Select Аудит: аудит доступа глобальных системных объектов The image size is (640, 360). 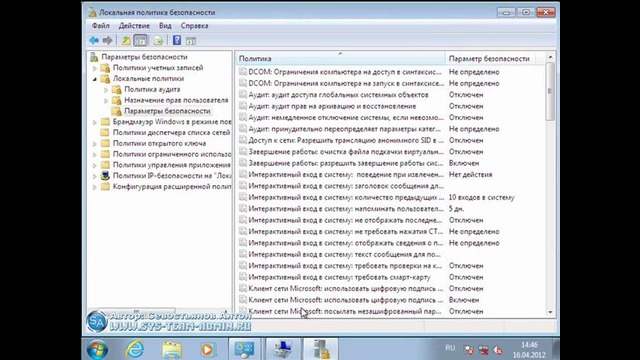[338, 95]
